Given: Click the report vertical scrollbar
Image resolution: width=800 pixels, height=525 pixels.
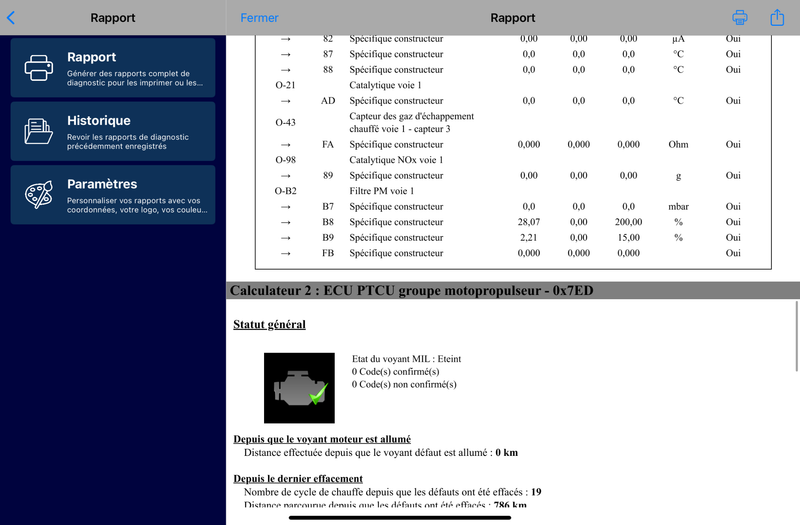Looking at the screenshot, I should click(796, 336).
